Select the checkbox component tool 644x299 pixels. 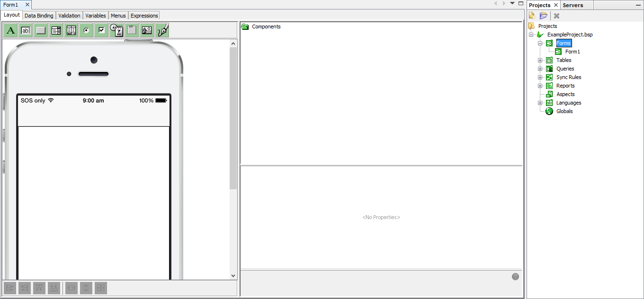point(101,30)
